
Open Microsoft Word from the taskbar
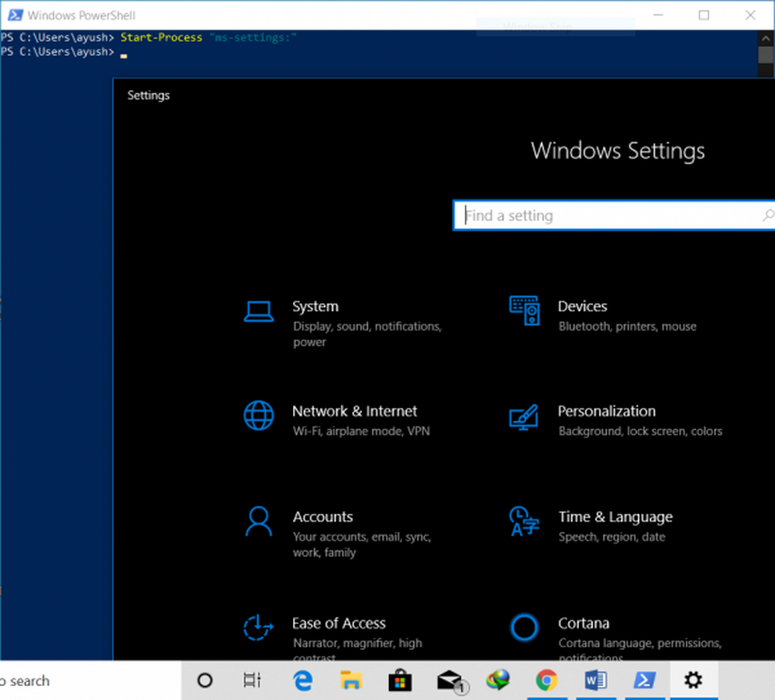coord(595,681)
